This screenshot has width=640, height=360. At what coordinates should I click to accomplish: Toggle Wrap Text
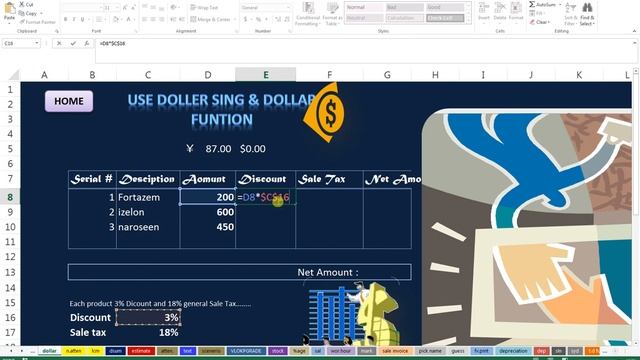204,7
